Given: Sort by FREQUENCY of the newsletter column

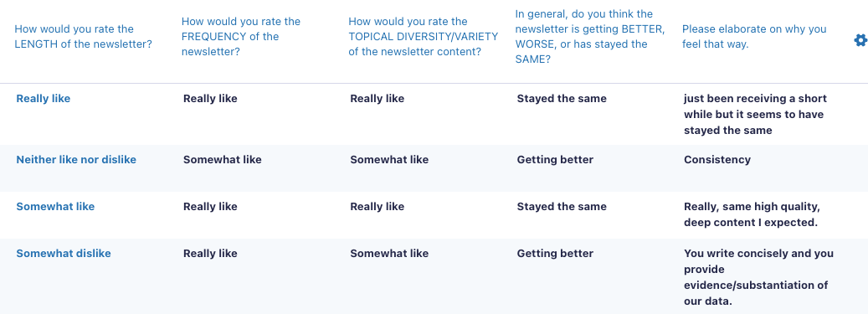Looking at the screenshot, I should point(241,37).
